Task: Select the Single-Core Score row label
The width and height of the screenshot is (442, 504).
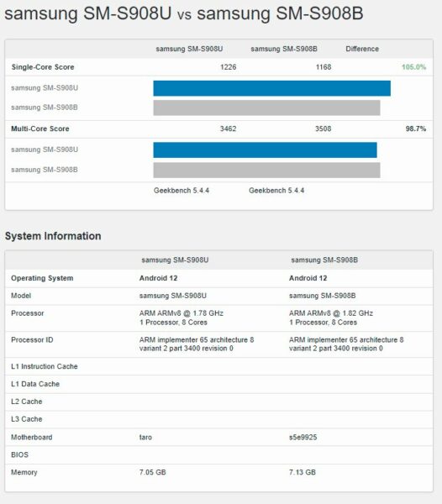Action: 43,67
